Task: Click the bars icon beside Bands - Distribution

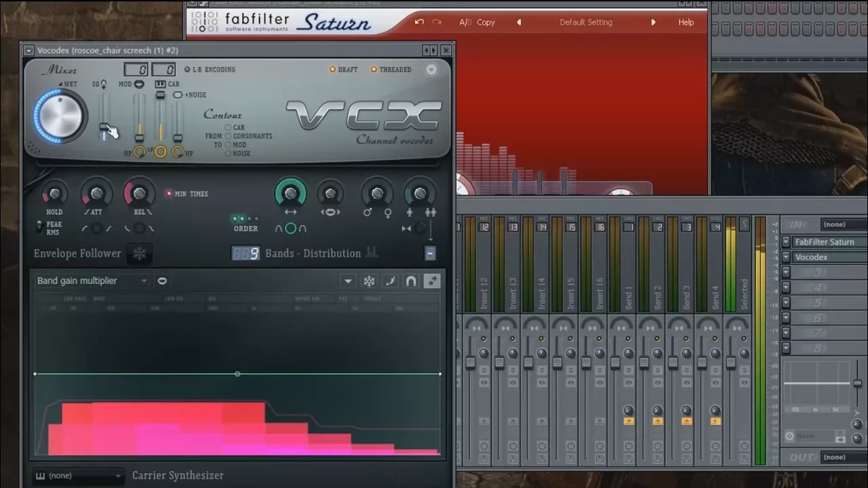Action: point(372,253)
